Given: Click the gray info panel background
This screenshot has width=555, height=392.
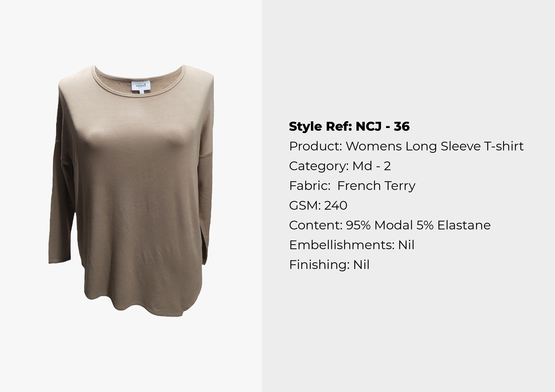Looking at the screenshot, I should click(409, 326).
